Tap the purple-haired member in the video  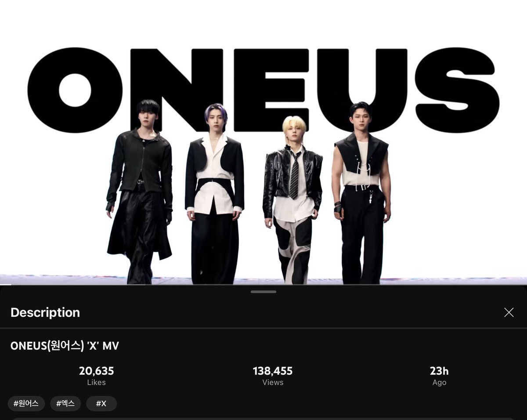point(214,193)
